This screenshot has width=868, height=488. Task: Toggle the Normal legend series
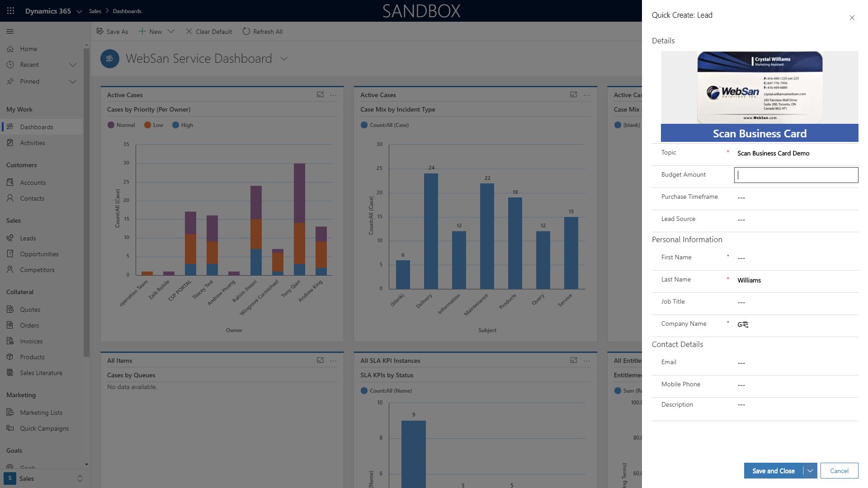pos(121,125)
